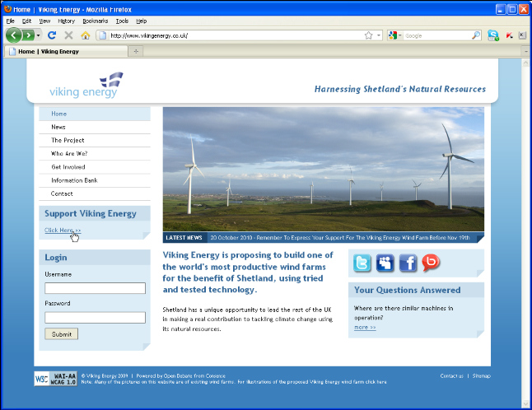Open the Sitemap footer link
Viewport: 532px width, 410px height.
pyautogui.click(x=482, y=375)
